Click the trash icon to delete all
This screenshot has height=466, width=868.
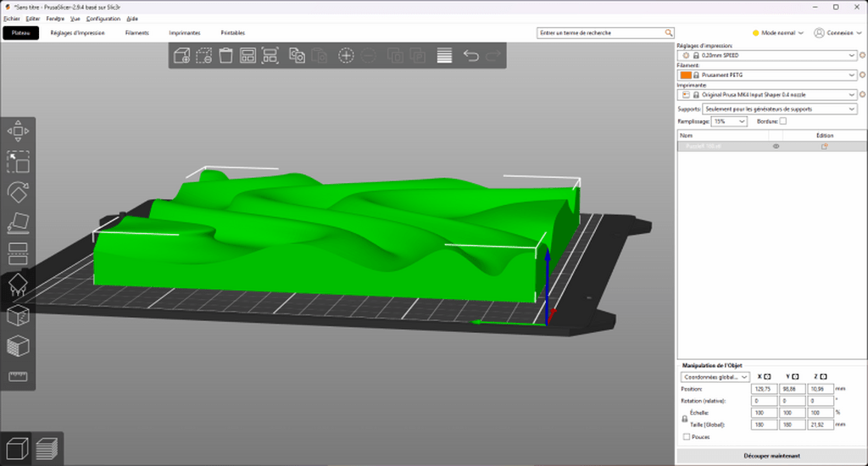point(225,56)
